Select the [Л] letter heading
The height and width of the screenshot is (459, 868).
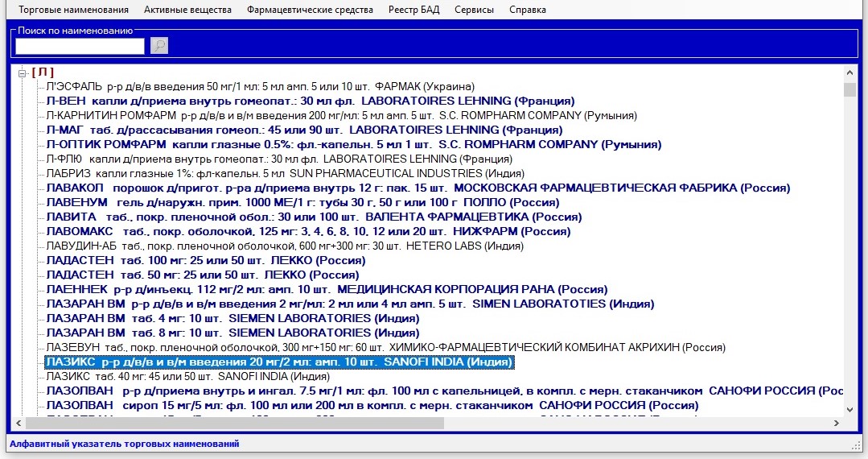pos(43,72)
